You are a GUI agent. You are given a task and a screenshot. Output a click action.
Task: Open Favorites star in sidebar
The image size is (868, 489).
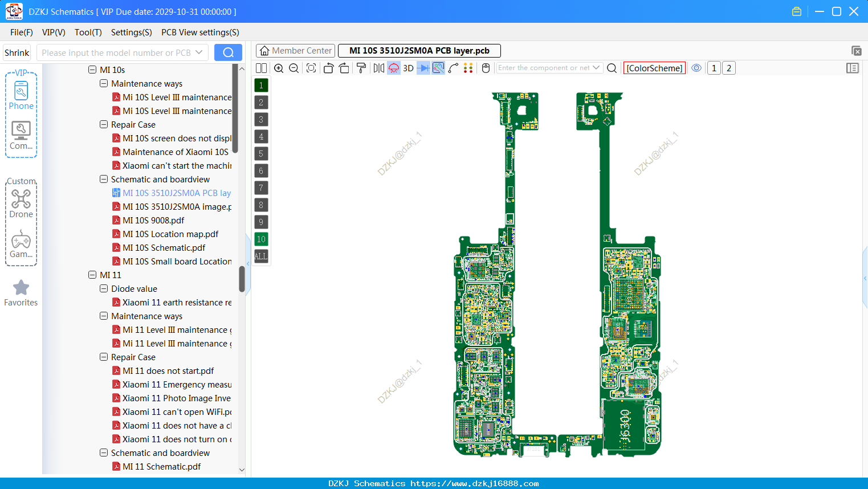[21, 293]
